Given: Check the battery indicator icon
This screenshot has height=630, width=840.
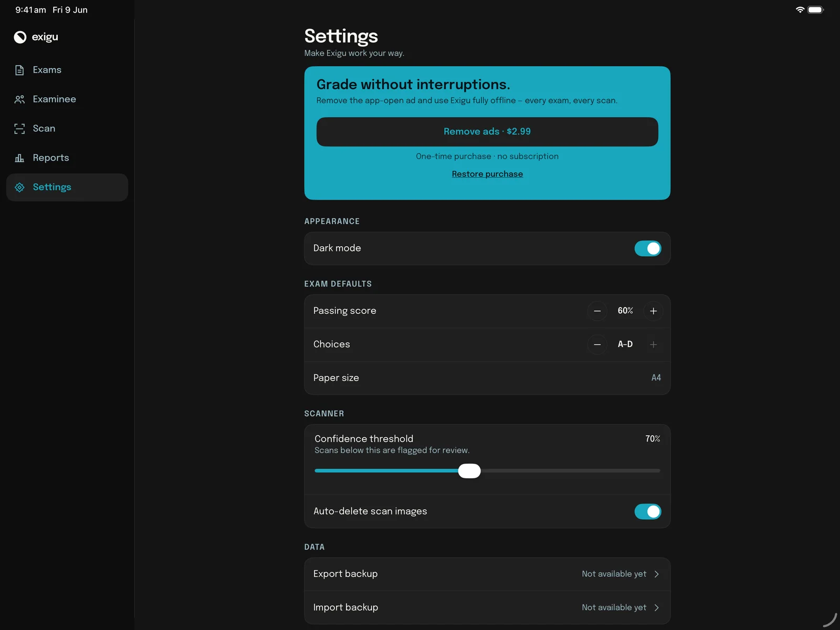Looking at the screenshot, I should coord(816,10).
